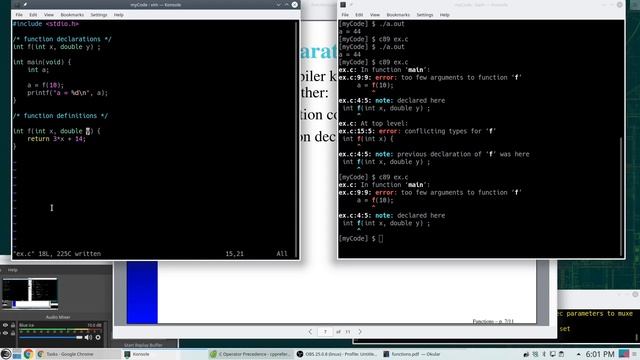Image resolution: width=640 pixels, height=360 pixels.
Task: Go to previous page in Okular
Action: [310, 331]
